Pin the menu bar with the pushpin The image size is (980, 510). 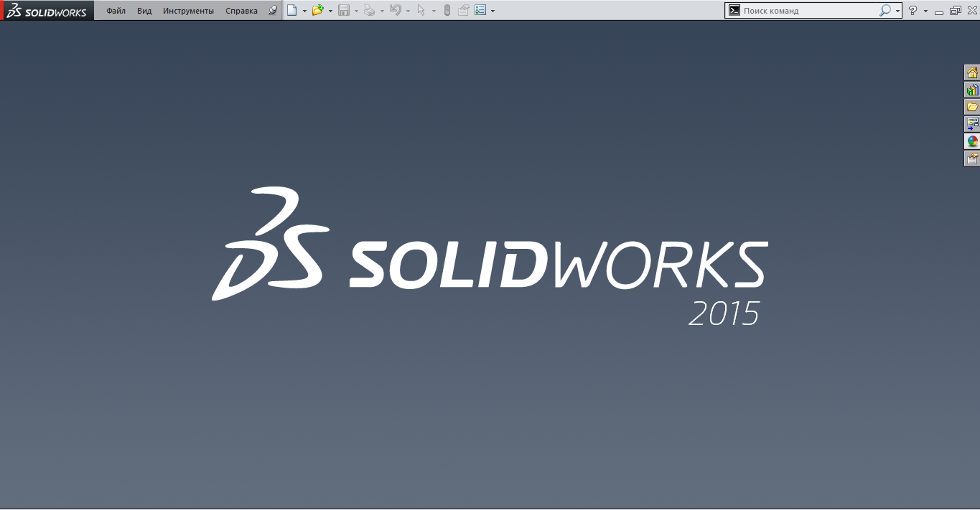point(272,11)
